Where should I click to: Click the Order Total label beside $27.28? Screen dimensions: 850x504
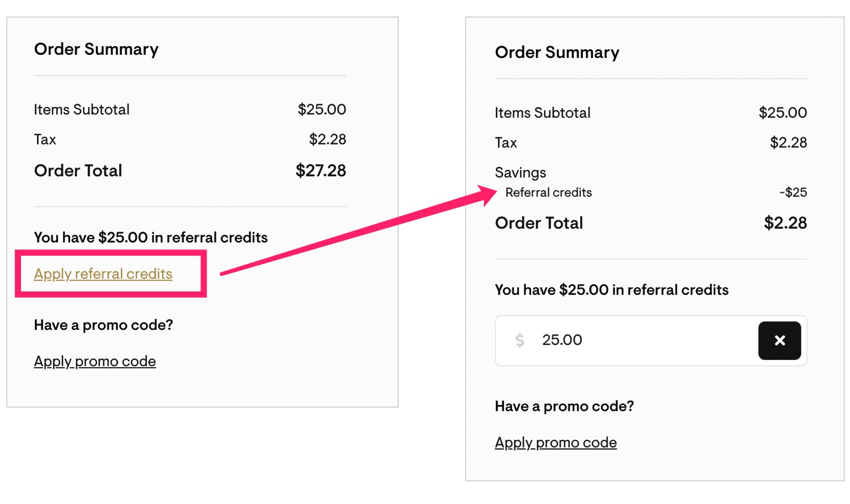tap(78, 171)
